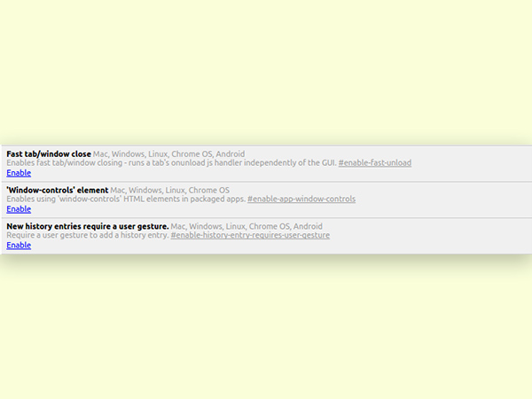Click 'New history entries require a user gesture.' title
Screen dimensions: 532x399
click(x=88, y=226)
